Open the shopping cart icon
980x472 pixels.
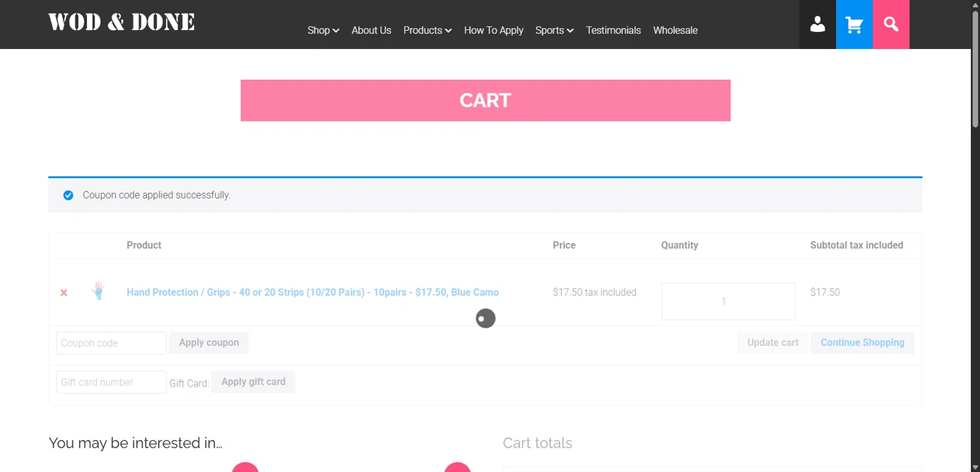[855, 24]
